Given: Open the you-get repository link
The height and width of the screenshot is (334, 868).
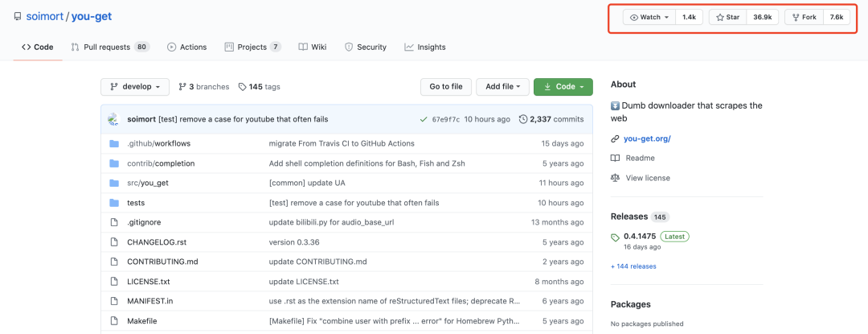Looking at the screenshot, I should [x=92, y=17].
